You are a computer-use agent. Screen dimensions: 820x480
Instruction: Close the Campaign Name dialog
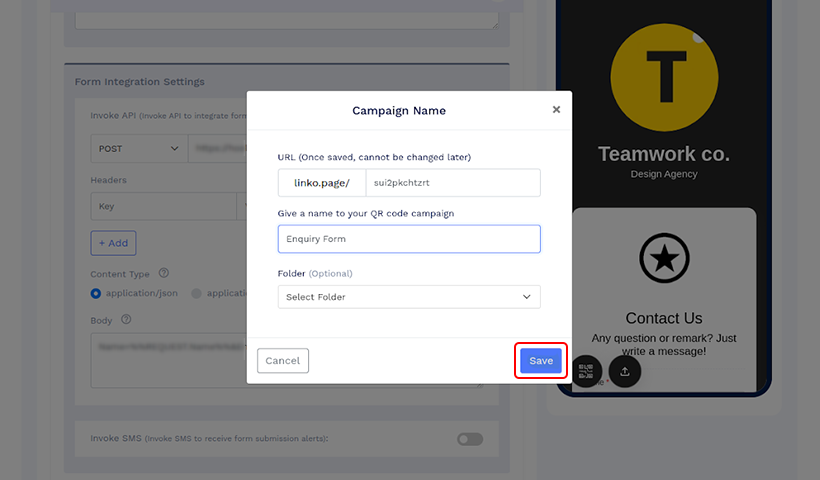point(556,109)
